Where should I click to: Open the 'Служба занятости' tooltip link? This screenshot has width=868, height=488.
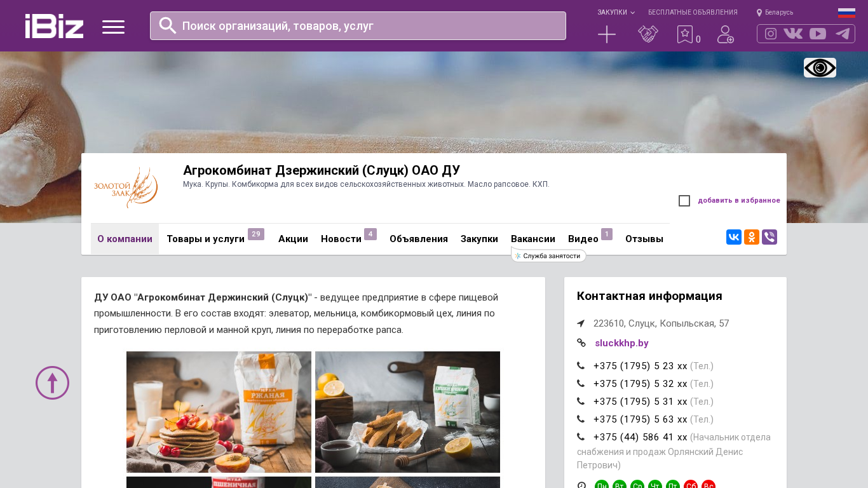548,255
